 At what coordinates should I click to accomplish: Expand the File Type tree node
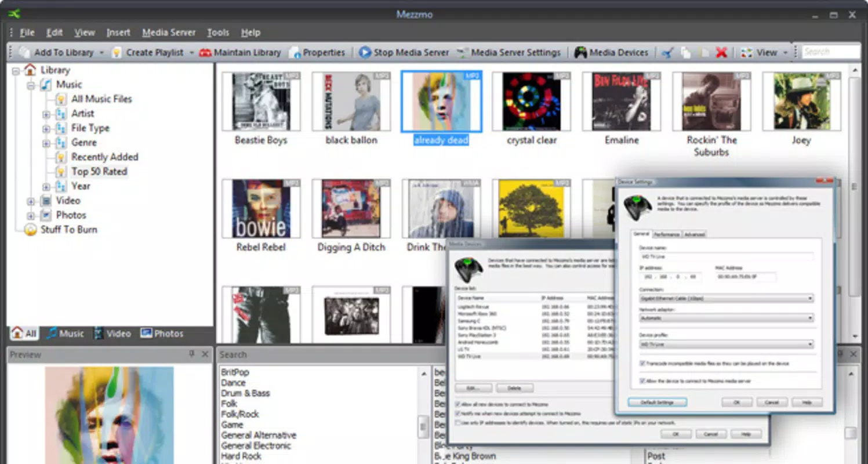tap(46, 128)
